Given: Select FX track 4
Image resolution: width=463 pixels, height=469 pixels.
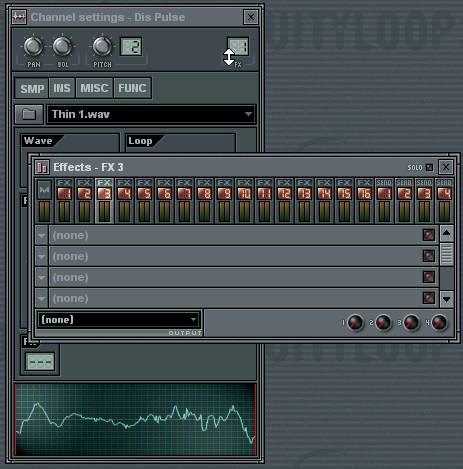Looking at the screenshot, I should click(124, 201).
